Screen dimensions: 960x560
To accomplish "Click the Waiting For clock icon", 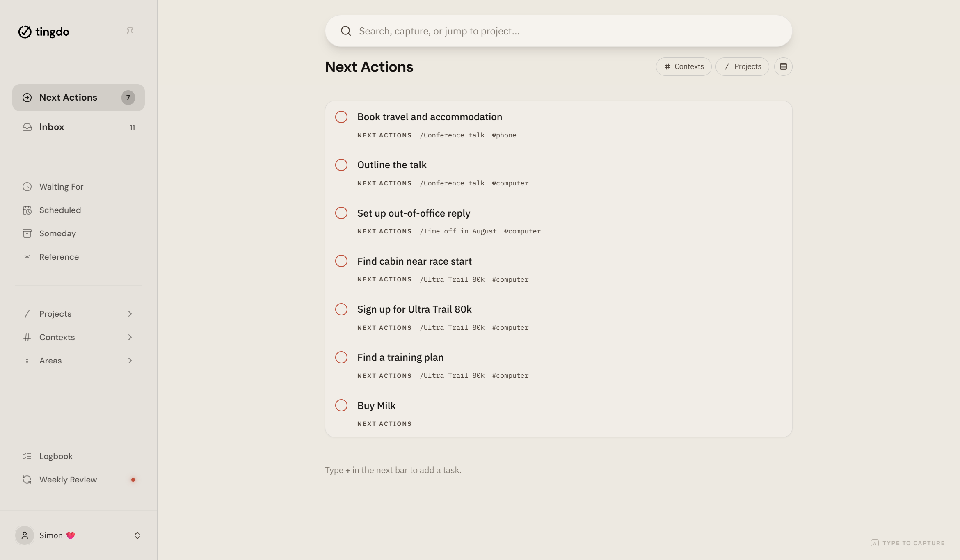I will click(x=27, y=187).
